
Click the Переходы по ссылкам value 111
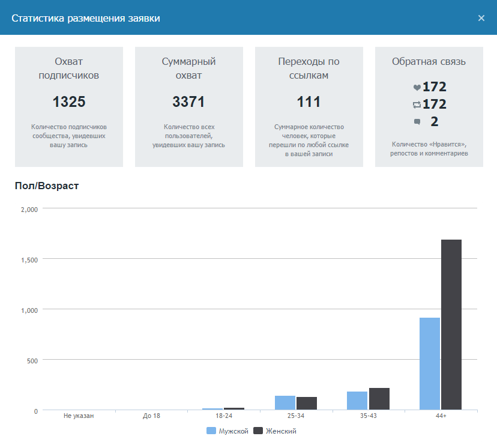click(309, 102)
